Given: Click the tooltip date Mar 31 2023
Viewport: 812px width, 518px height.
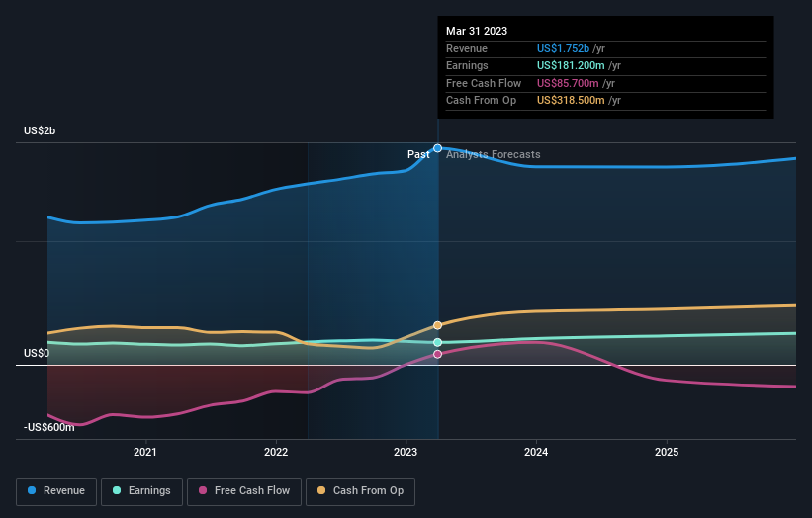Looking at the screenshot, I should point(477,31).
